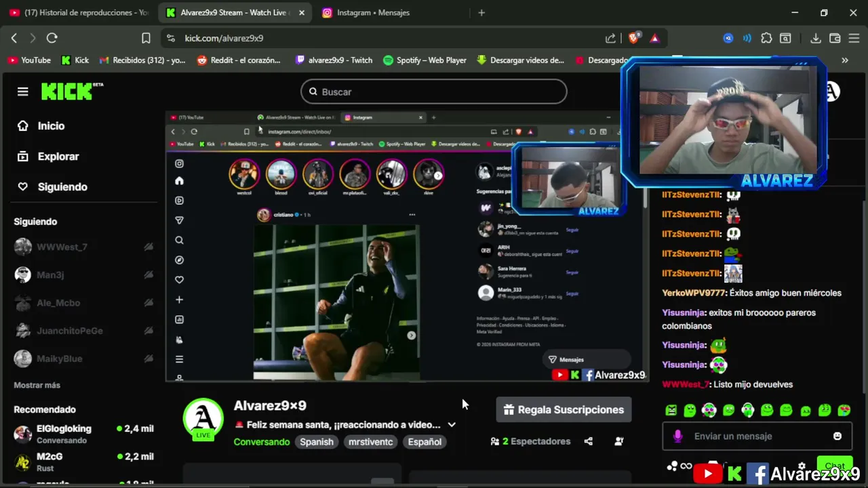Open the Kick sidebar hamburger menu
This screenshot has width=868, height=488.
coord(23,91)
